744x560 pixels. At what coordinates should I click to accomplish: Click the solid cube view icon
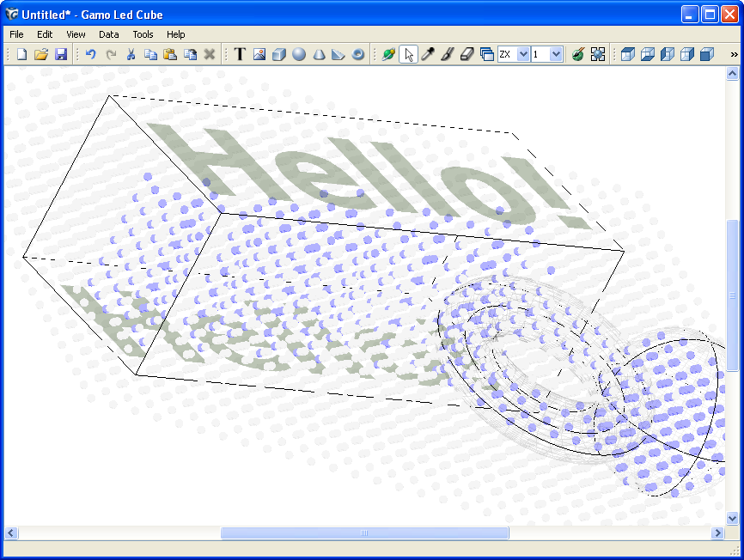coord(706,54)
